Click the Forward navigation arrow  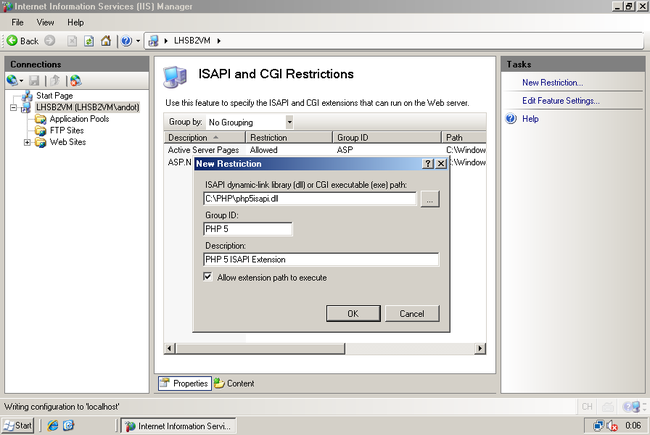point(50,41)
